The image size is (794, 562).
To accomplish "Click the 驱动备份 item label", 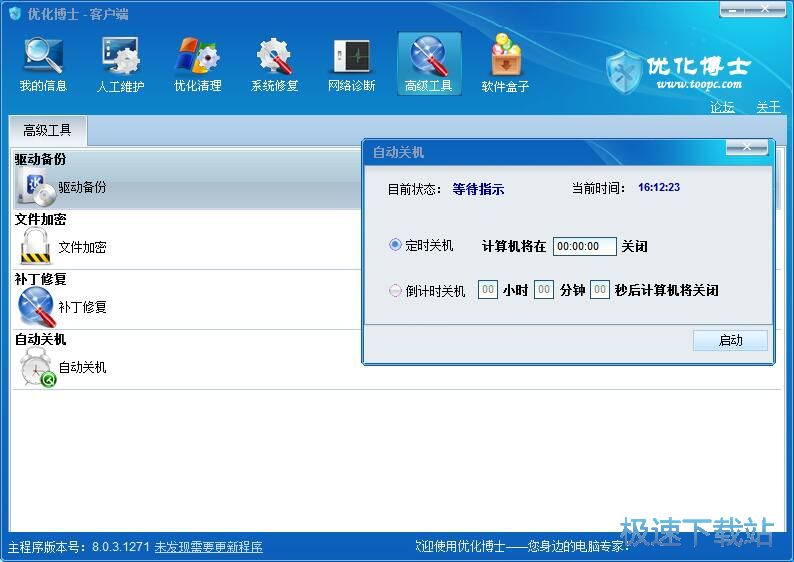I will [83, 187].
